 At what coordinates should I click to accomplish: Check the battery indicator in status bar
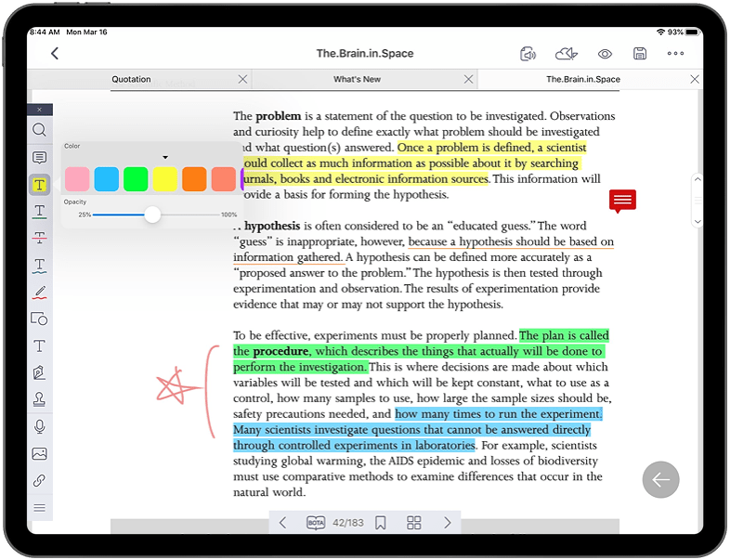pos(692,33)
